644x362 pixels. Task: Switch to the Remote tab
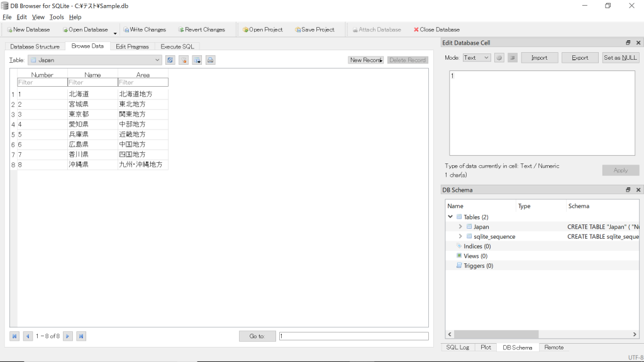coord(554,347)
